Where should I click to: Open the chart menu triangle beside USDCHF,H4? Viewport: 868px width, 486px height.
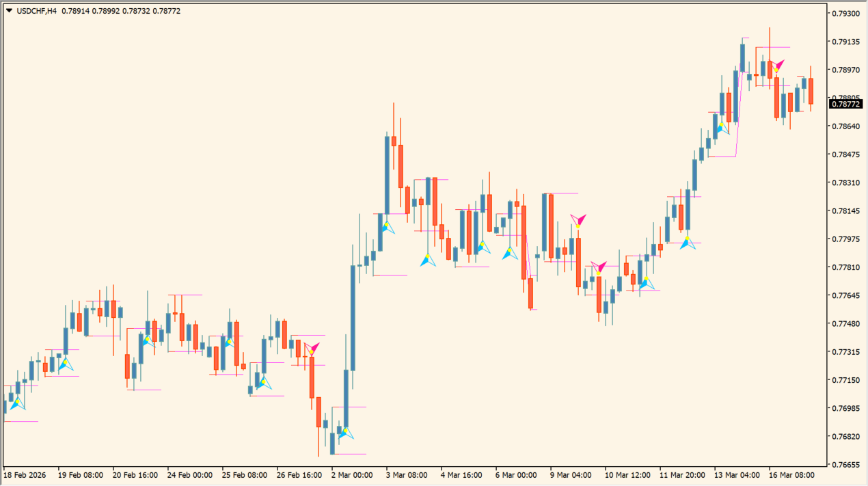click(9, 11)
